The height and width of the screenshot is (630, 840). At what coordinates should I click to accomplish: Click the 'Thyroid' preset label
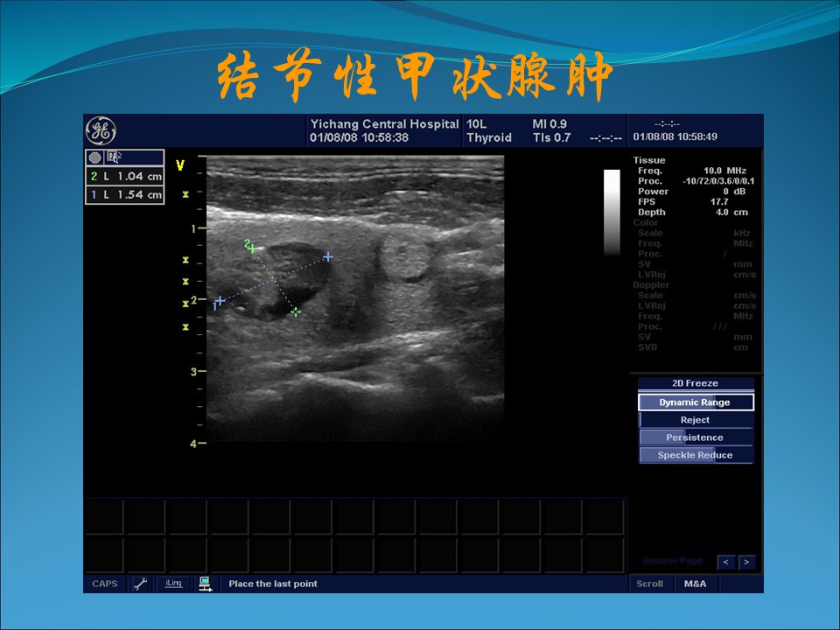click(488, 137)
